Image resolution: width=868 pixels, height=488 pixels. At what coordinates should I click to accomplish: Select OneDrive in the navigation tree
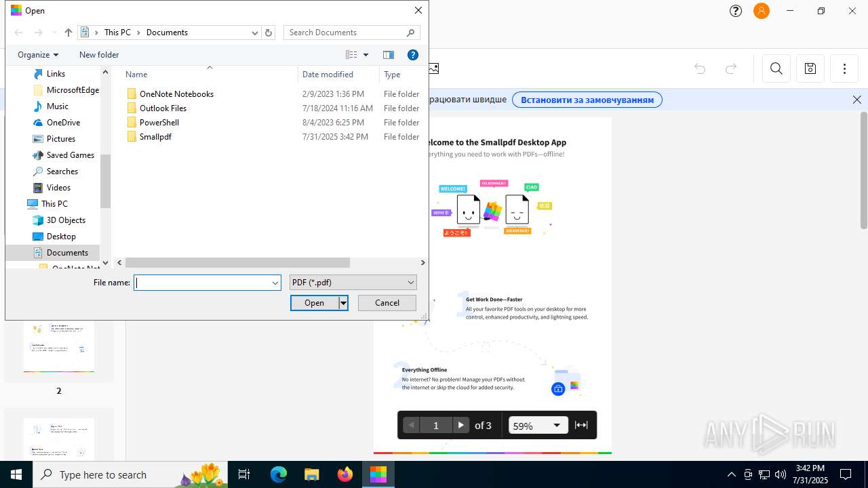63,123
